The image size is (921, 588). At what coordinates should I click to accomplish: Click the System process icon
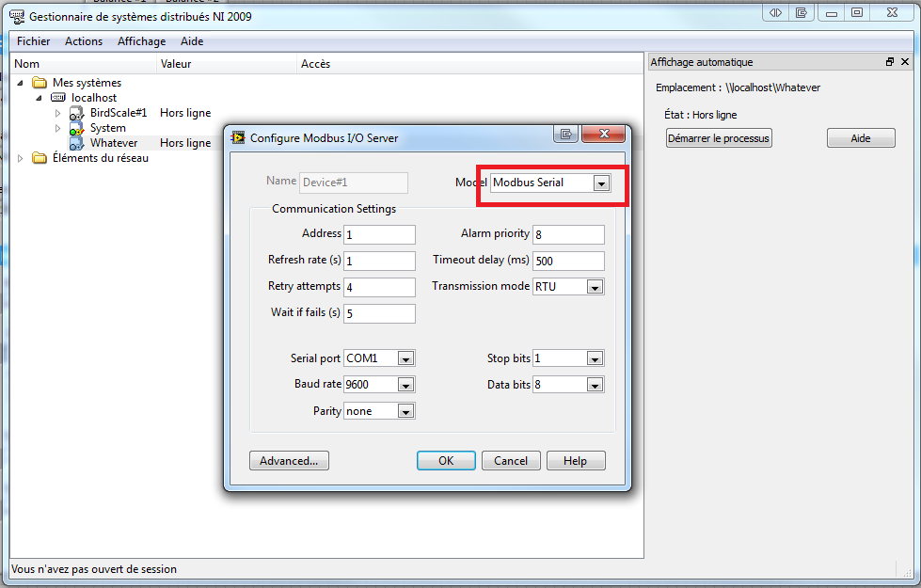(76, 128)
